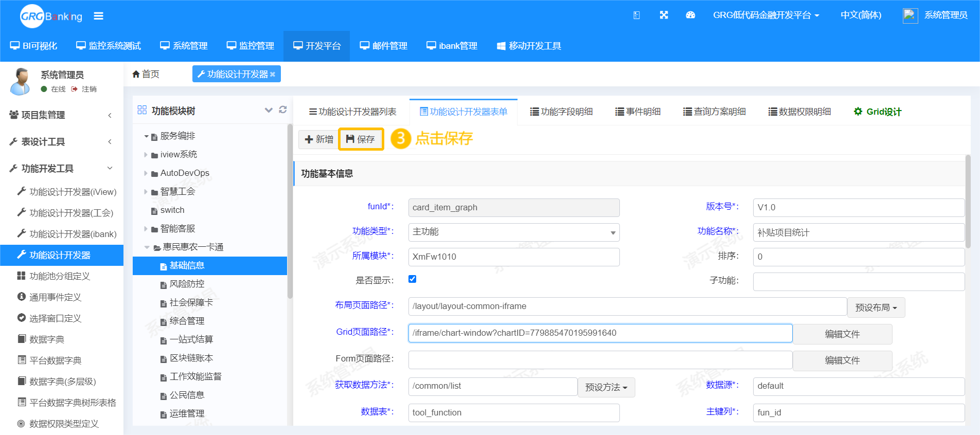Click the module tree vertical scrollbar
Image resolution: width=980 pixels, height=435 pixels.
[290, 211]
